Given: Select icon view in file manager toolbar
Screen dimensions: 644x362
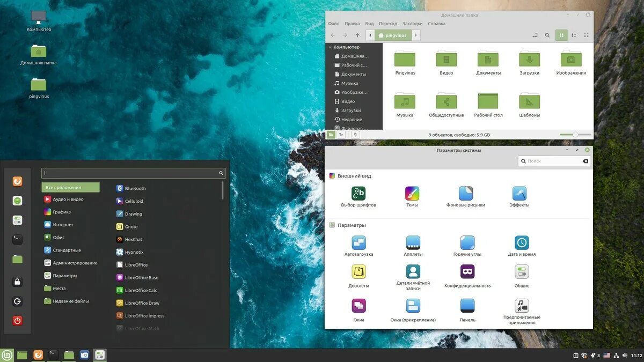Looking at the screenshot, I should 561,35.
